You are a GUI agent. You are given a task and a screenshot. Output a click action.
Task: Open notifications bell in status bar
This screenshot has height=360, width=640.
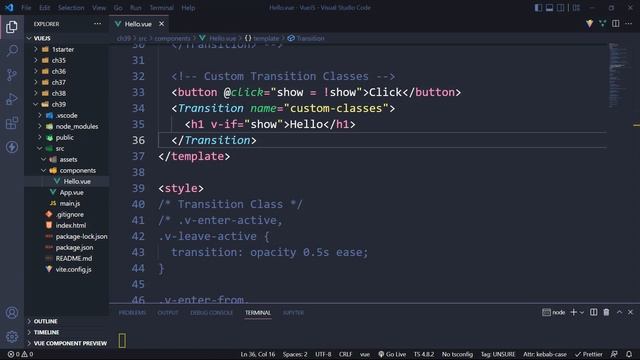629,354
